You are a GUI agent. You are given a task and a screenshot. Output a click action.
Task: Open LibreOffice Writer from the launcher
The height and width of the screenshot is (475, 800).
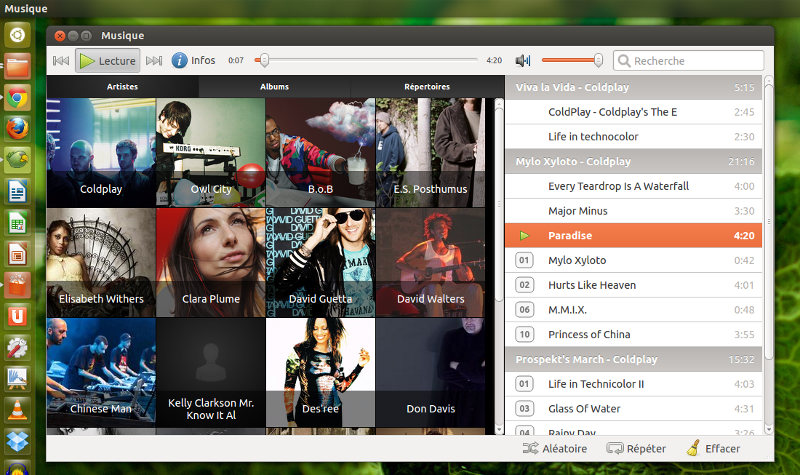coord(17,192)
